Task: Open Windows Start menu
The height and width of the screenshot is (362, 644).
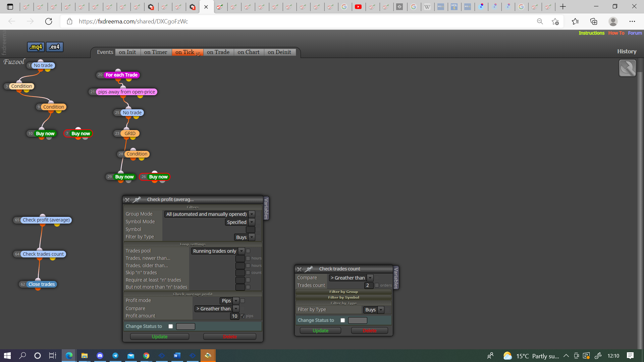Action: (7, 356)
